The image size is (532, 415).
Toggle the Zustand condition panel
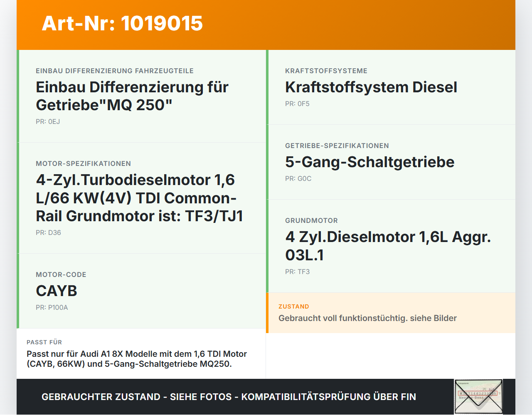click(x=391, y=312)
